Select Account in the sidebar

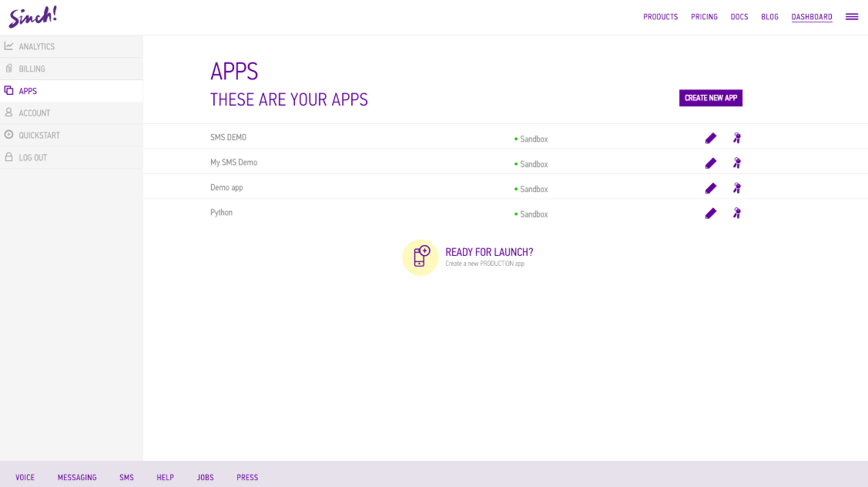(x=34, y=113)
